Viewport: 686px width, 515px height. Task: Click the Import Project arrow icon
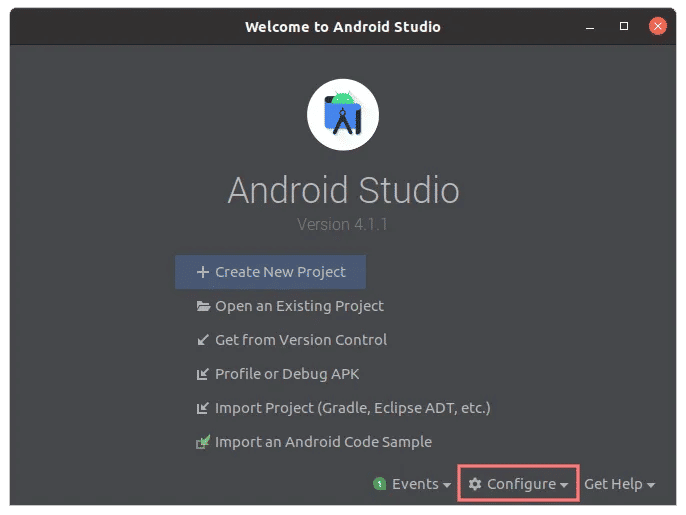(x=203, y=408)
